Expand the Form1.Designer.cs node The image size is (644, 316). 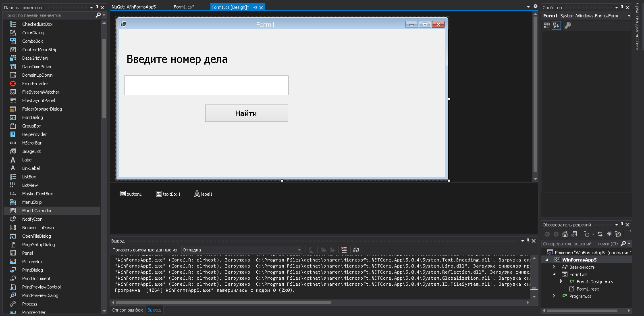coord(561,281)
